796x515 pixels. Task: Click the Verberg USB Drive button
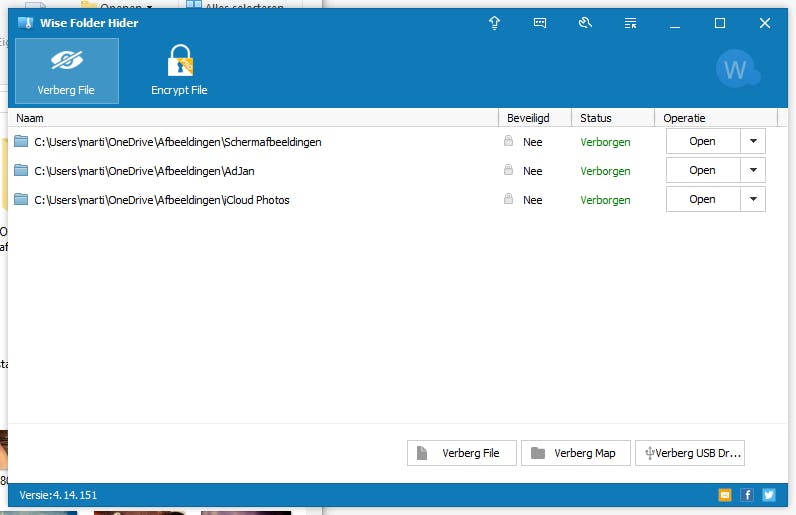[x=690, y=453]
